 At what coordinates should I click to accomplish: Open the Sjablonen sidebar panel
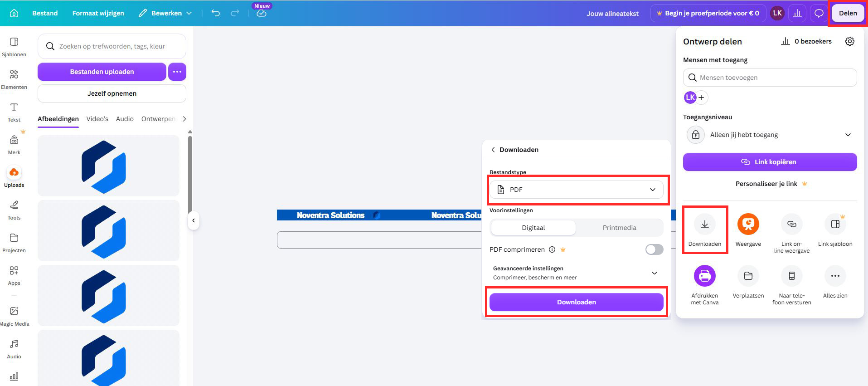click(14, 47)
